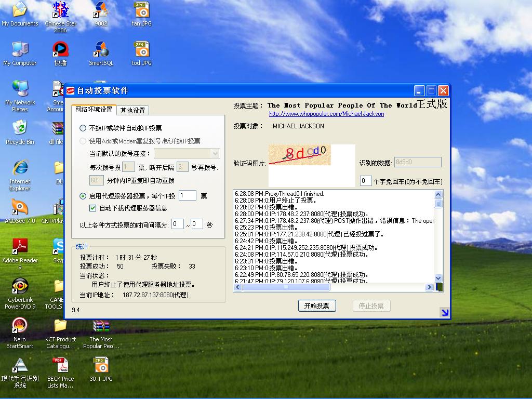Open the BECK Price Lists PDF icon
Viewport: 532px width, 399px height.
(x=60, y=365)
